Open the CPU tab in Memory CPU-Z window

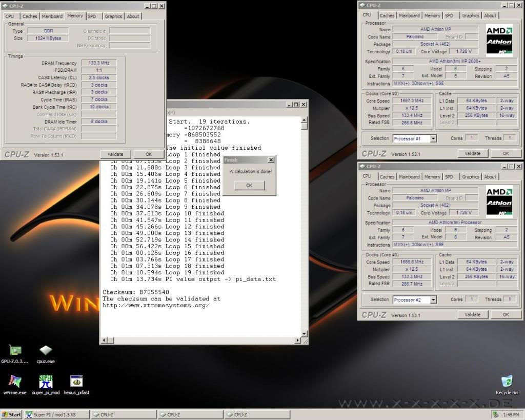tap(10, 16)
